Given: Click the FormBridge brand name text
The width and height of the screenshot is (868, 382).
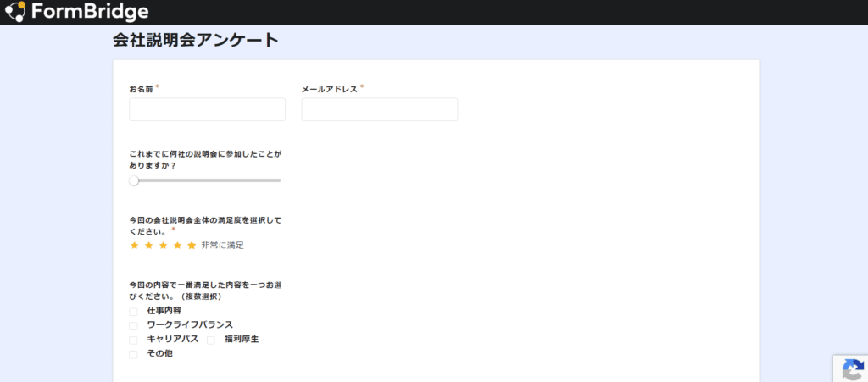Looking at the screenshot, I should point(90,12).
